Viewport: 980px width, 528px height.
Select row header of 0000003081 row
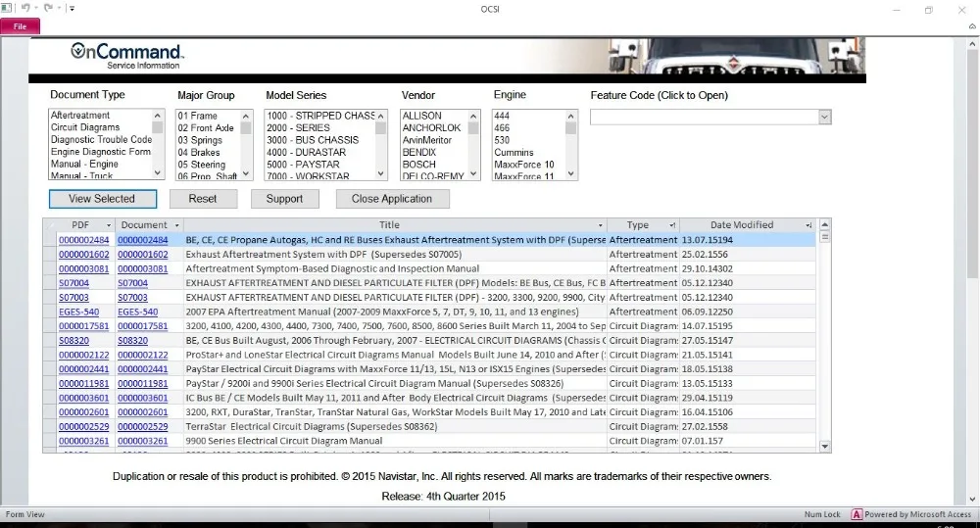coord(50,268)
